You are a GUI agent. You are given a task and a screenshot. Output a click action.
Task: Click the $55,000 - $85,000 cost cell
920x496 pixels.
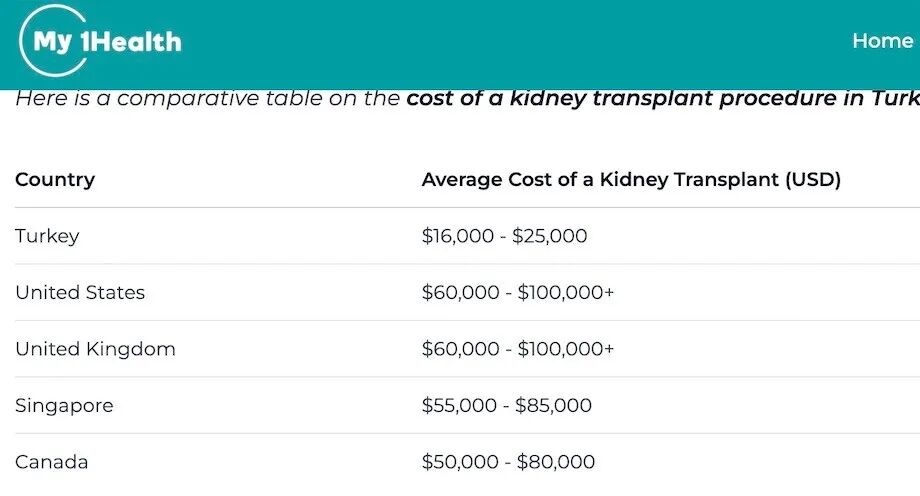506,405
